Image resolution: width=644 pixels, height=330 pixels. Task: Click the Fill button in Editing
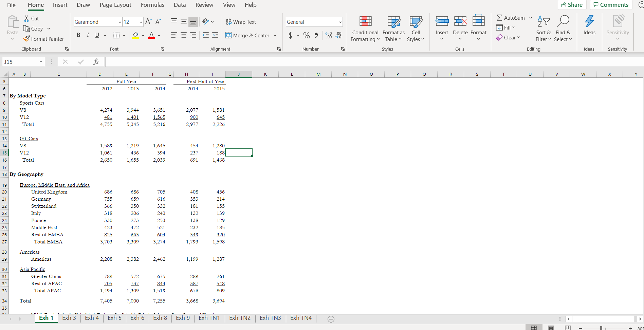tap(505, 27)
